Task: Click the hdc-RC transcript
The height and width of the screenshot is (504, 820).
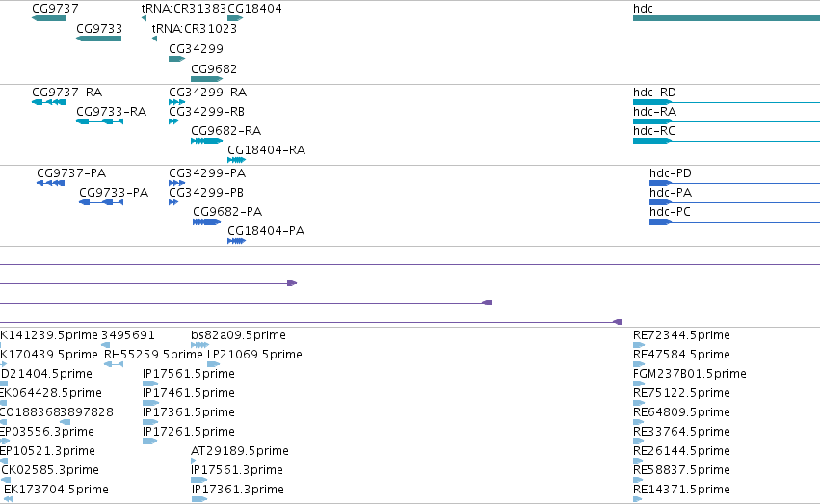Action: point(727,141)
